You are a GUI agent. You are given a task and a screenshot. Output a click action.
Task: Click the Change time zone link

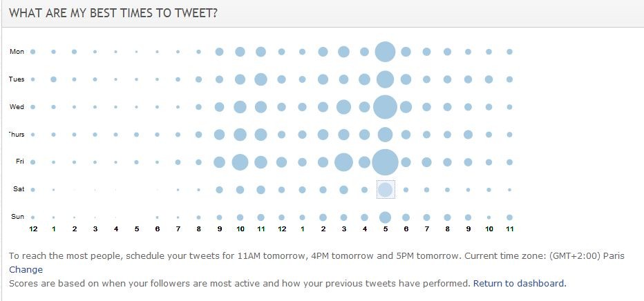click(26, 269)
